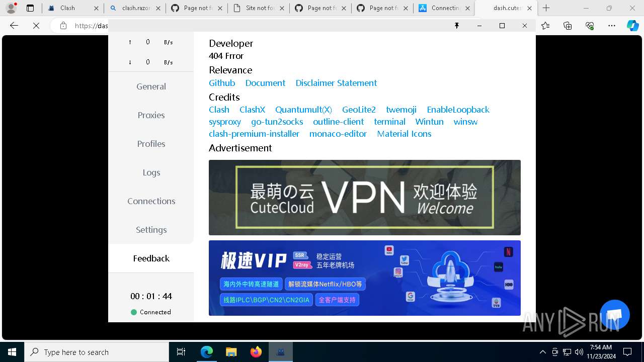Open the volume control in system tray
The height and width of the screenshot is (362, 644).
(x=579, y=352)
